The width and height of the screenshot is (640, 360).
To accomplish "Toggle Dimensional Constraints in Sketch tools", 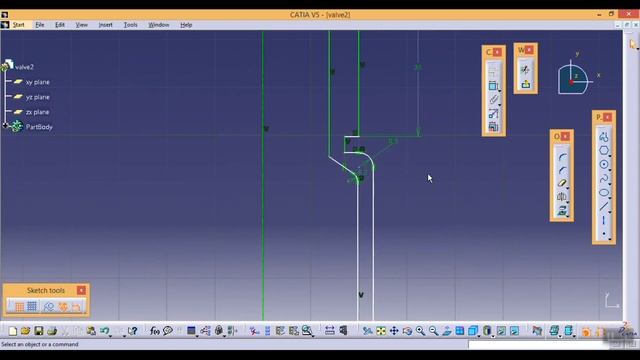I will (x=76, y=306).
